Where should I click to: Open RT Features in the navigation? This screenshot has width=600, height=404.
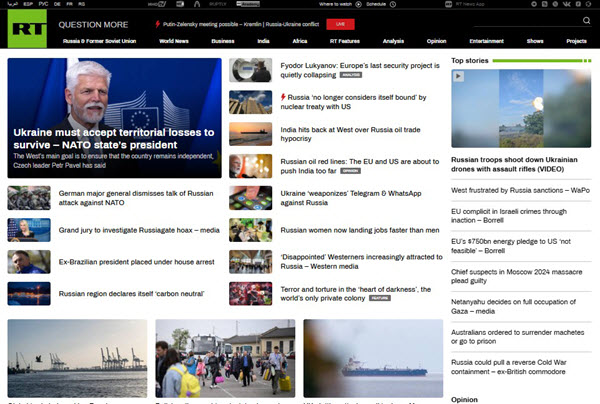point(345,41)
